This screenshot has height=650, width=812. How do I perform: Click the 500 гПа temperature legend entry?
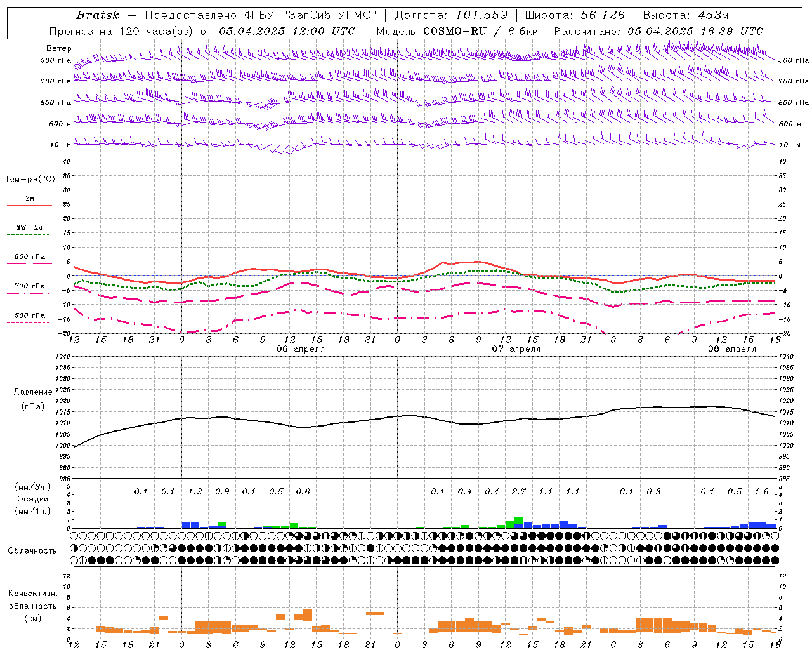pyautogui.click(x=30, y=315)
